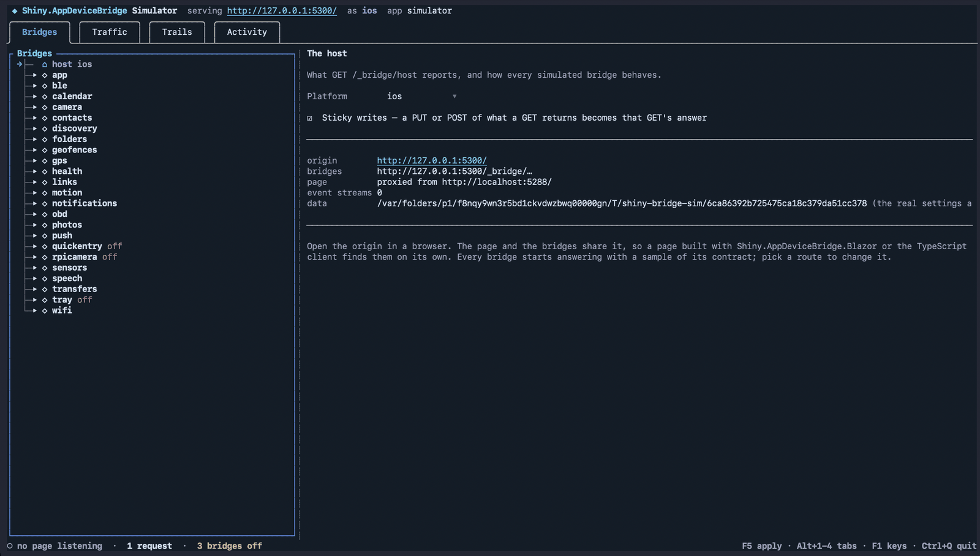Click the diamond icon next to rpicamera

45,257
